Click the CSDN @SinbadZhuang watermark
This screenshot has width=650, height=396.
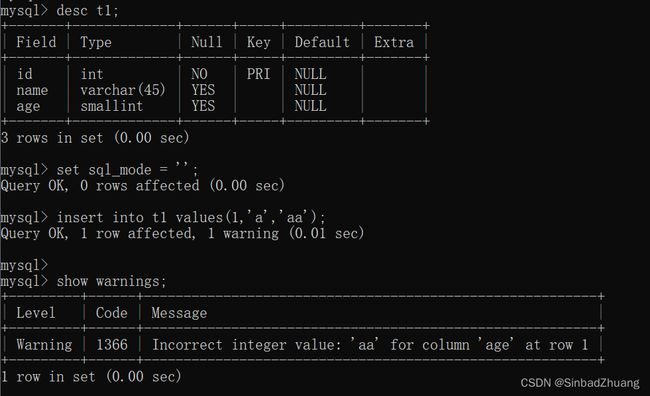coord(580,383)
